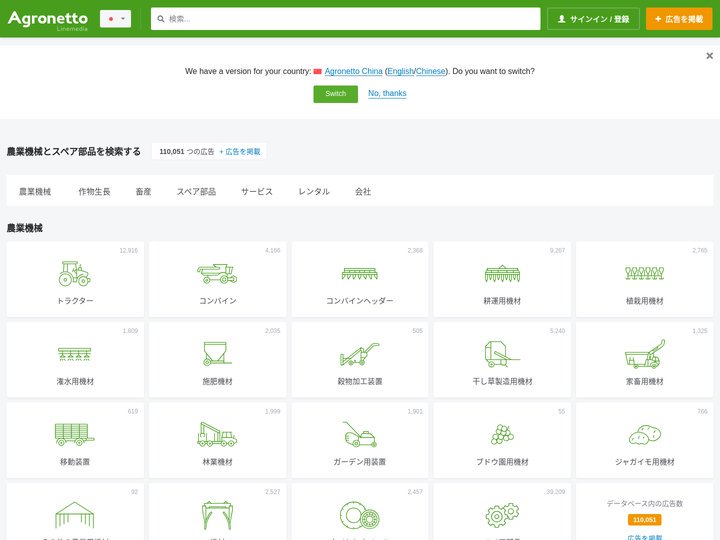Screen dimensions: 720x540
Task: Close the country switch banner
Action: [x=709, y=56]
